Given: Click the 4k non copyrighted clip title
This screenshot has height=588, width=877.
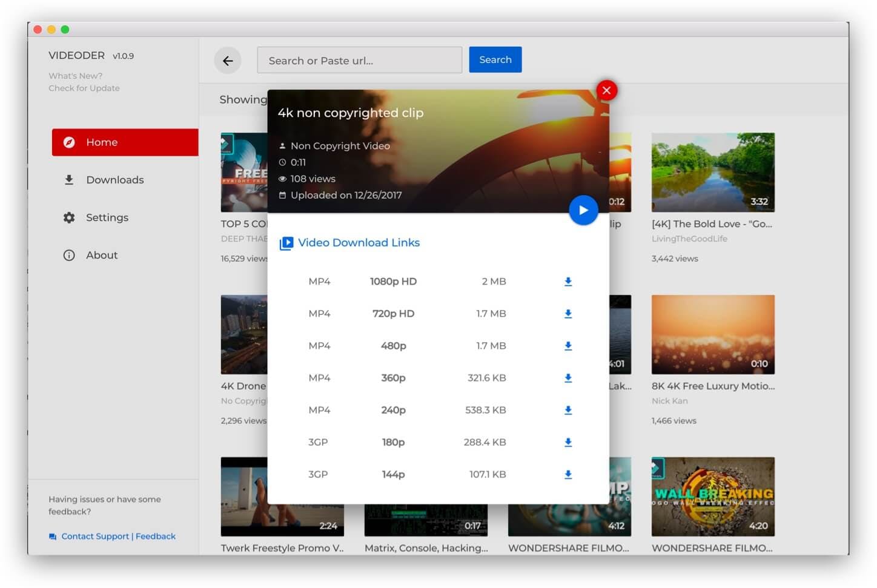Looking at the screenshot, I should pos(350,113).
